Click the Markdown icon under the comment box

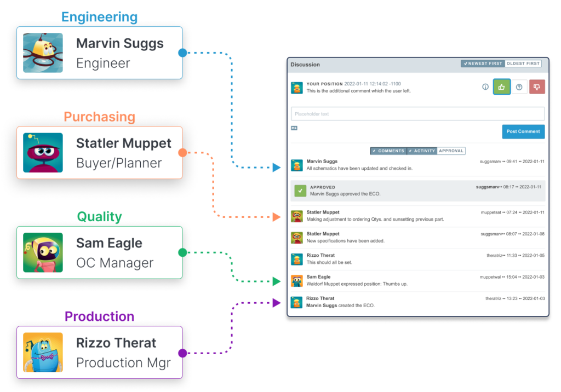coord(294,128)
